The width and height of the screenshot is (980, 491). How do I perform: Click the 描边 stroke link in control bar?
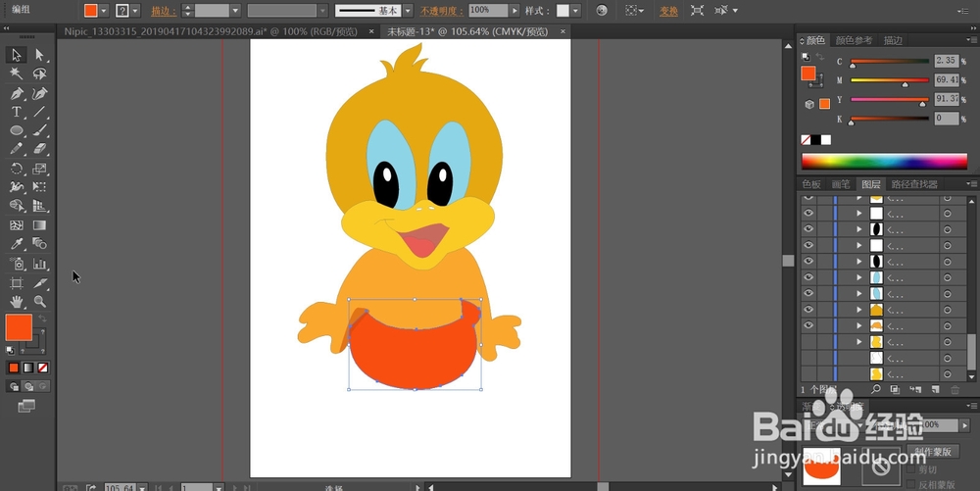(x=164, y=11)
